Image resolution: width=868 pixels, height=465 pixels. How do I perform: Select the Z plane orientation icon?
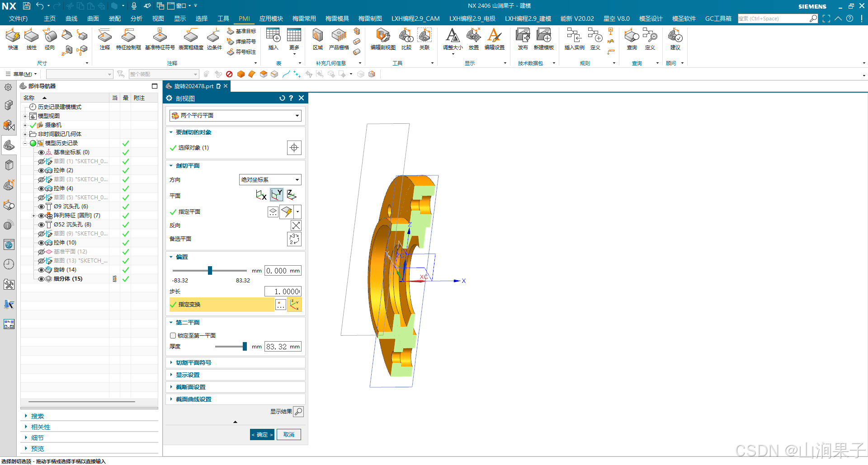click(x=292, y=195)
